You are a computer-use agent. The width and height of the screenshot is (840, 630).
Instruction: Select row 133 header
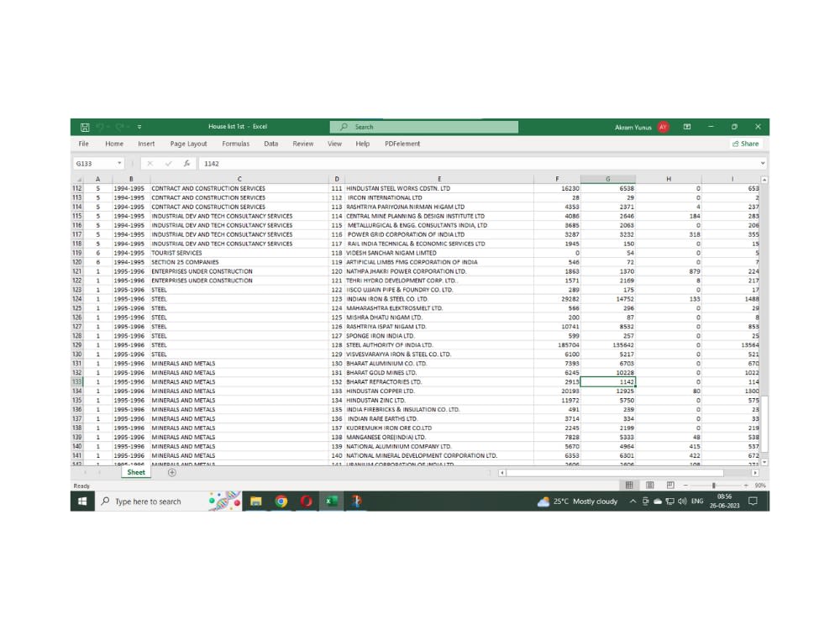coord(77,382)
